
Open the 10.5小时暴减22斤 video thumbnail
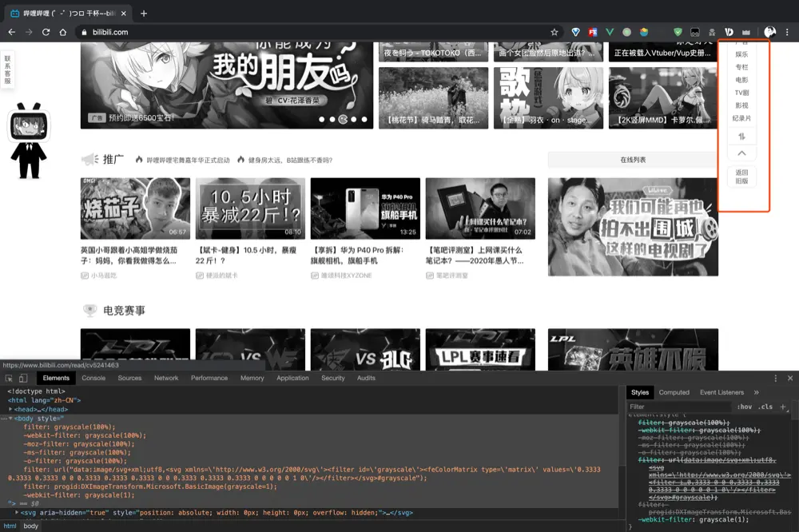point(250,208)
